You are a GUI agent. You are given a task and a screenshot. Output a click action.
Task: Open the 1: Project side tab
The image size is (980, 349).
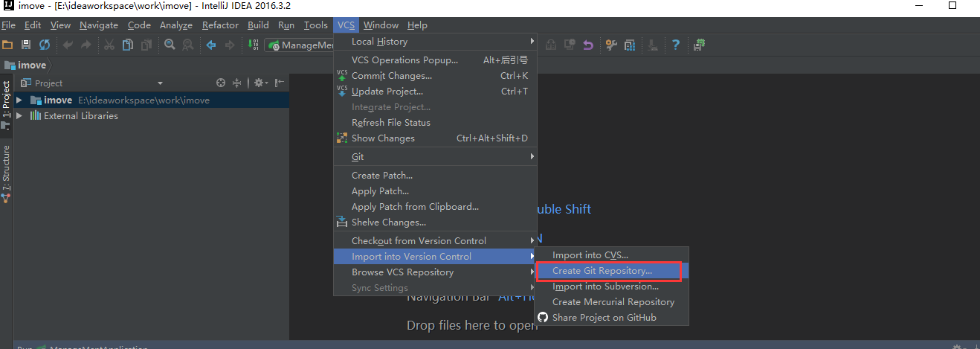tap(6, 106)
